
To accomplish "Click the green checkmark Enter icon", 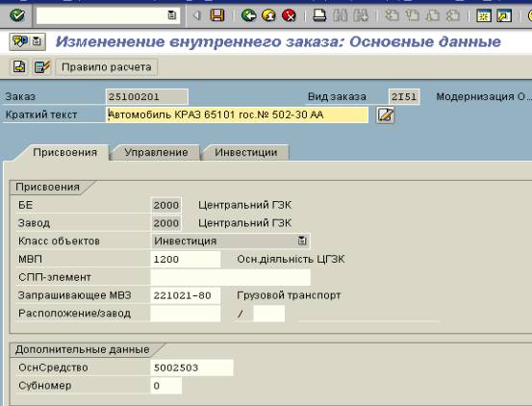I will coord(17,15).
